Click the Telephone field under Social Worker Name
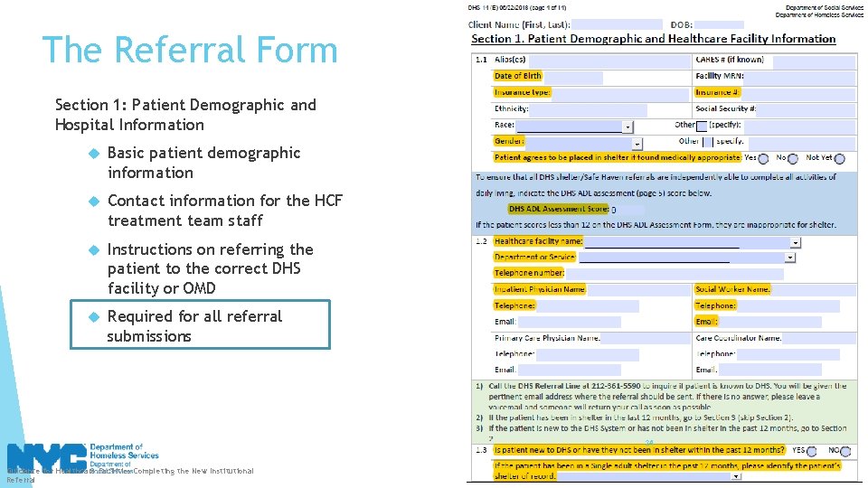The image size is (868, 488). tap(788, 306)
